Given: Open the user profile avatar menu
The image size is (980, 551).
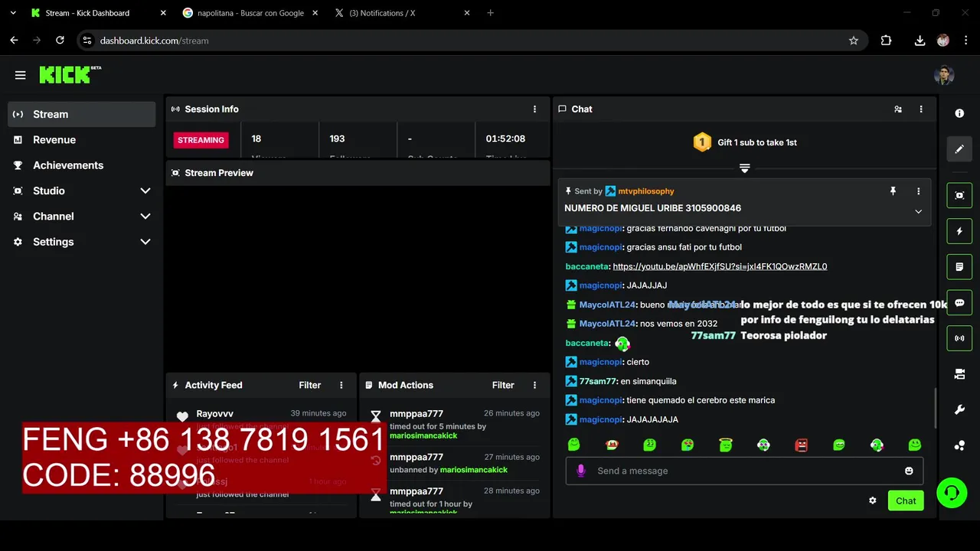Looking at the screenshot, I should click(944, 75).
